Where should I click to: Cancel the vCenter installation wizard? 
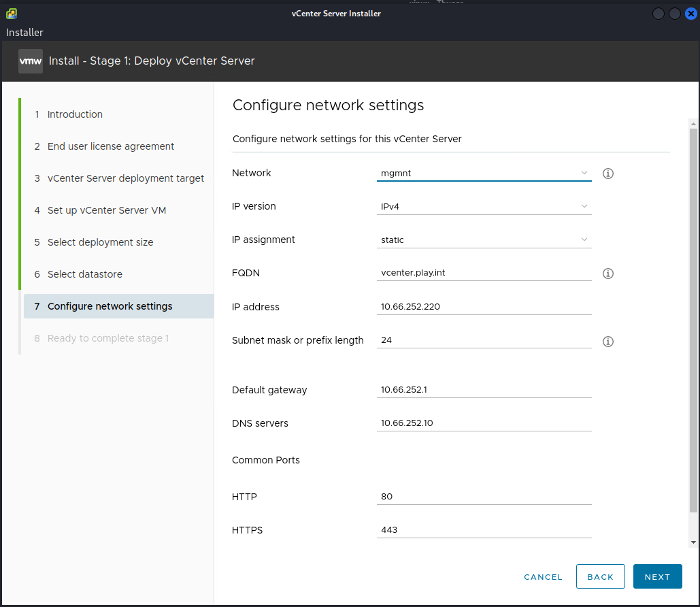[x=543, y=576]
